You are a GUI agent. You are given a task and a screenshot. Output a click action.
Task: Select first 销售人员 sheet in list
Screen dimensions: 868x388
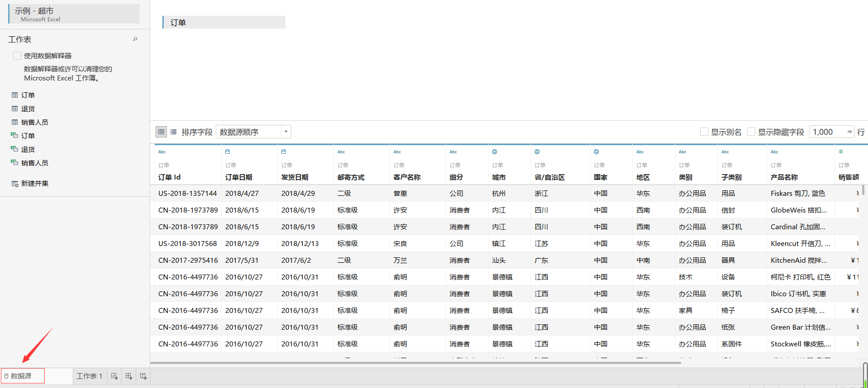(x=30, y=122)
